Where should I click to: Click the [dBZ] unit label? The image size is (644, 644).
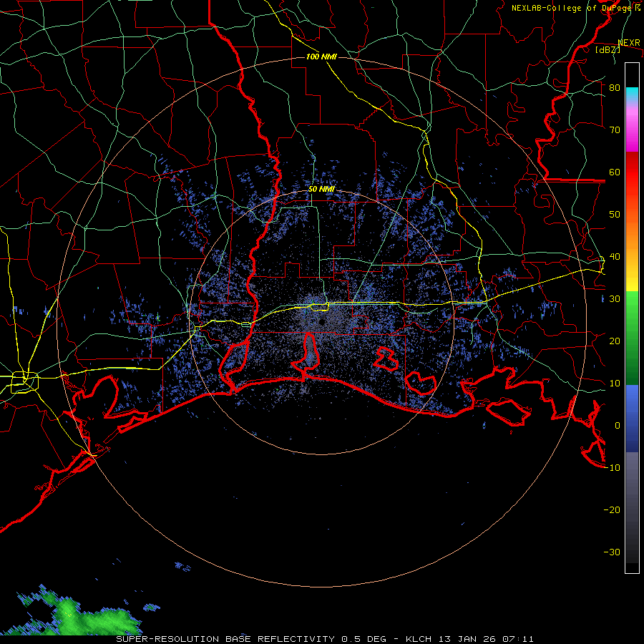coord(608,49)
